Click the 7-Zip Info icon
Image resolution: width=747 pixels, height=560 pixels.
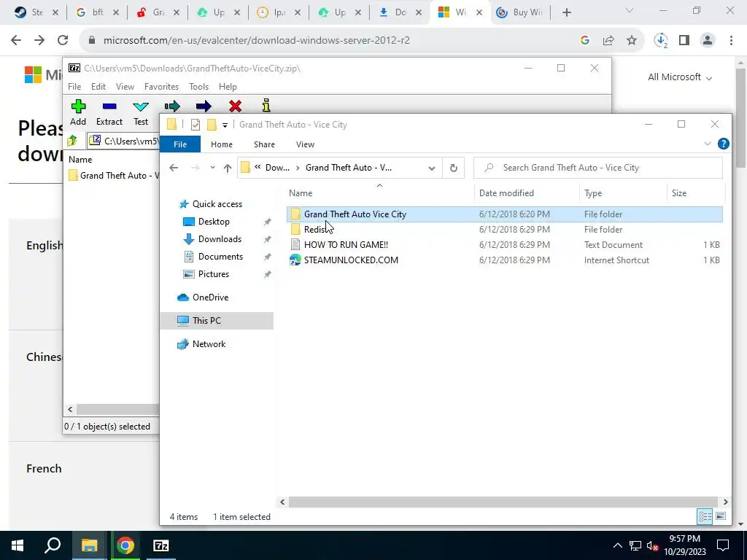coord(266,105)
